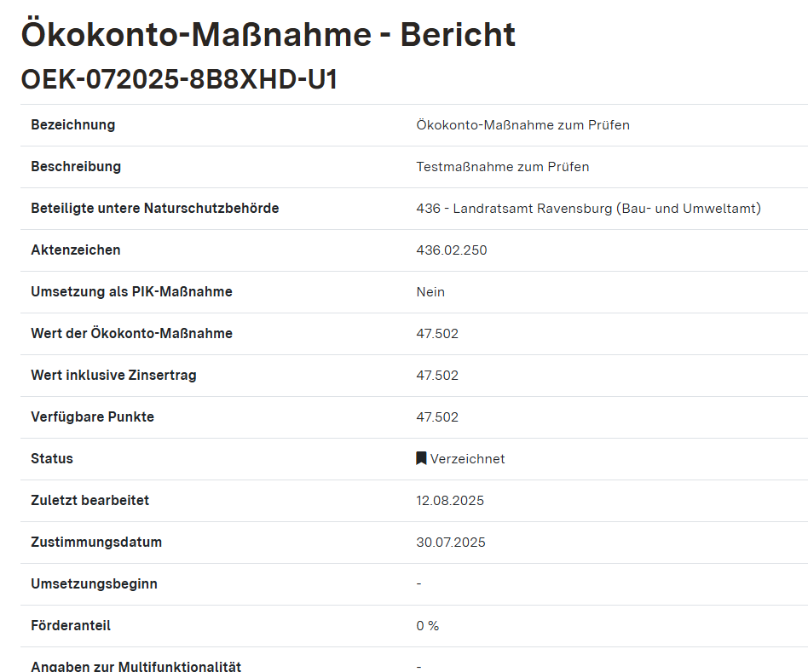Select the Aktenzeichen number 436.02.250
The image size is (808, 672).
click(x=451, y=250)
